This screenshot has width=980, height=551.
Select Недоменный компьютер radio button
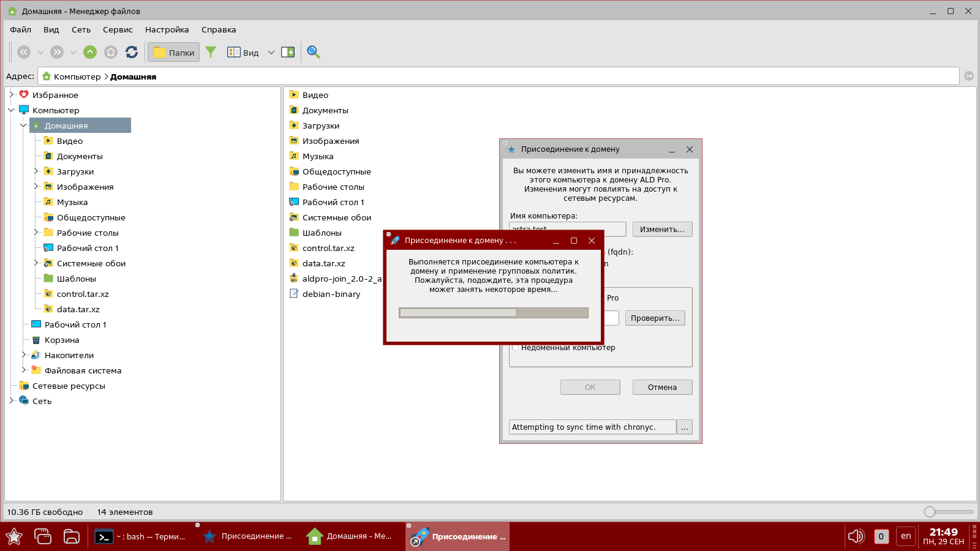coord(516,348)
